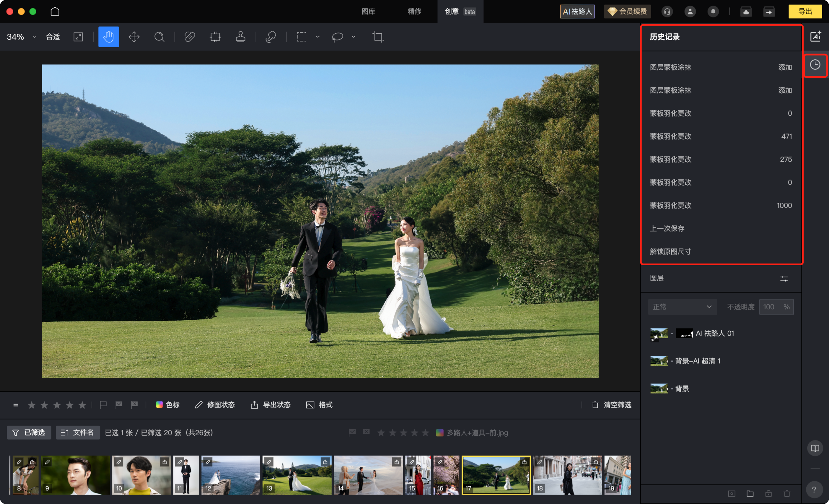Viewport: 829px width, 504px height.
Task: Select the clone stamp tool
Action: (x=240, y=37)
